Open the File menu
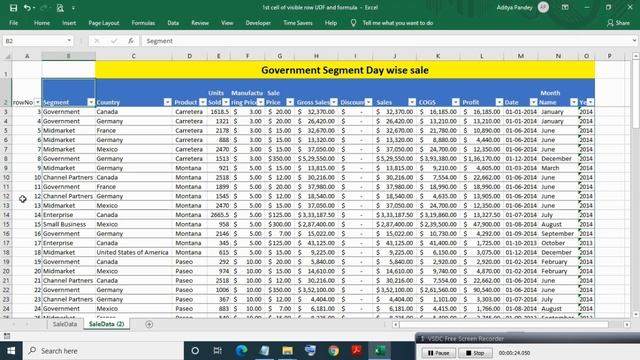 [x=13, y=23]
